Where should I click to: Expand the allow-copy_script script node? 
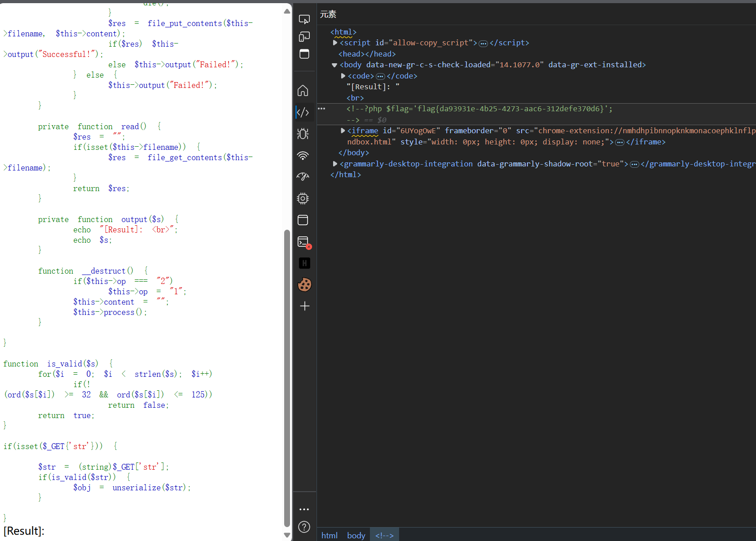pos(335,43)
